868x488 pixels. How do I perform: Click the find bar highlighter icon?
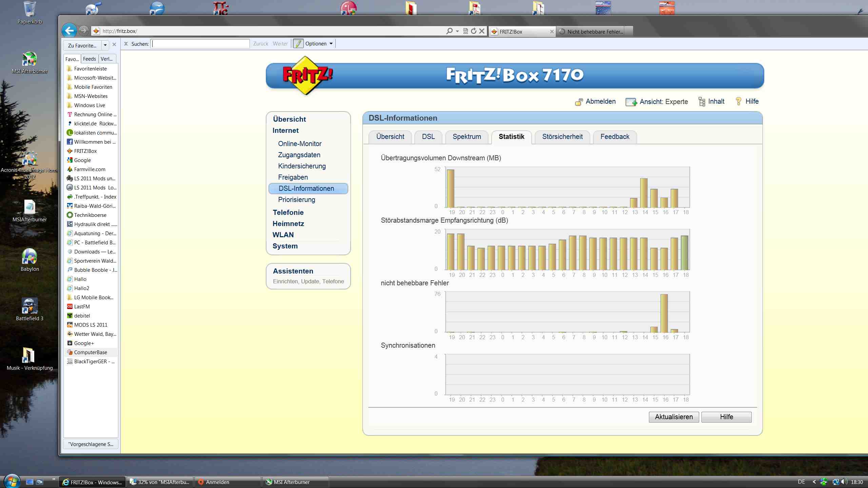click(x=298, y=44)
